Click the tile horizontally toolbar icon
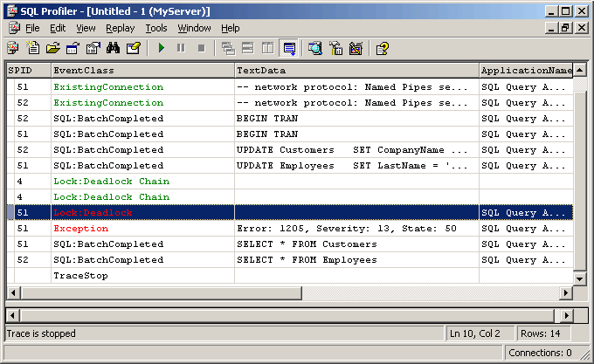Viewport: 594px width, 364px height. [x=248, y=48]
